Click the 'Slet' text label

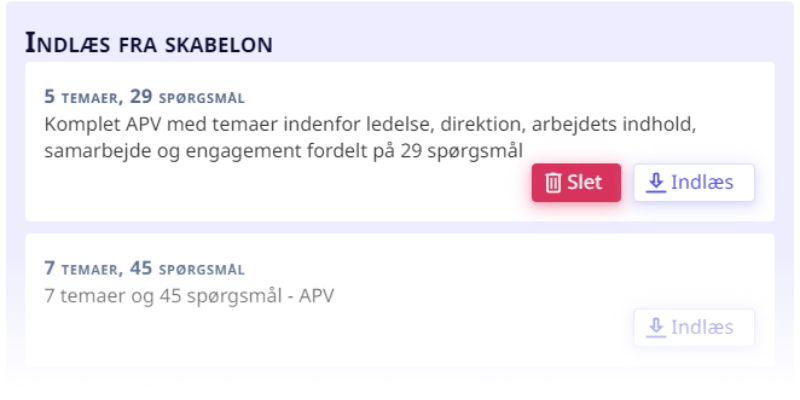pos(585,183)
